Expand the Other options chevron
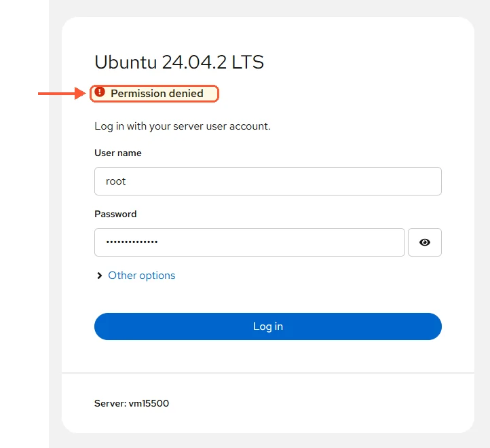Viewport: 490px width, 448px height. click(x=99, y=276)
